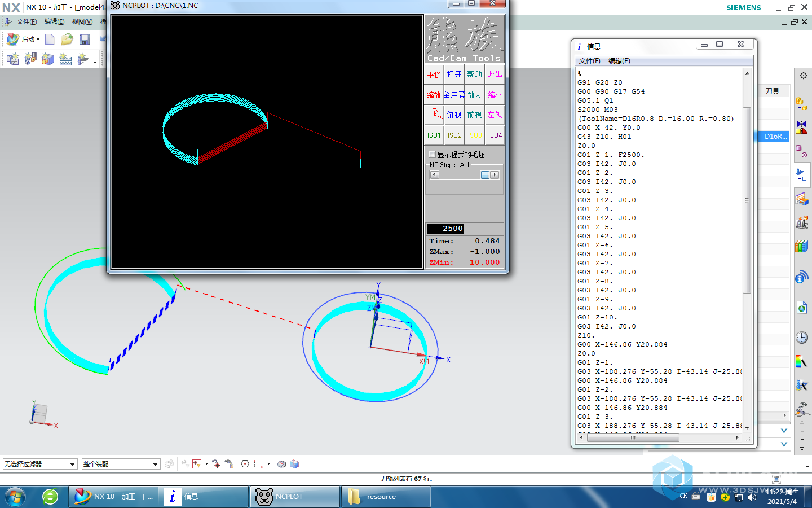812x508 pixels.
Task: Click 帮助 help button in NCPLOT
Action: [x=474, y=74]
